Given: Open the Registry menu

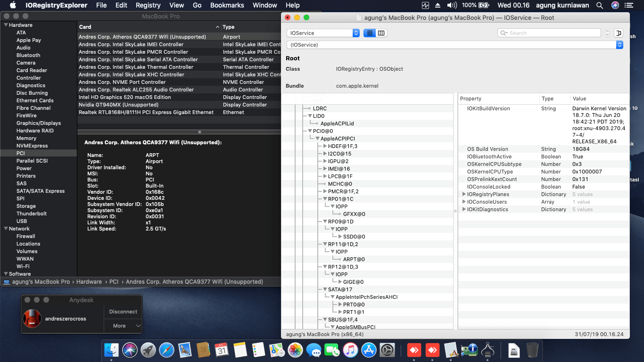Looking at the screenshot, I should (x=148, y=5).
